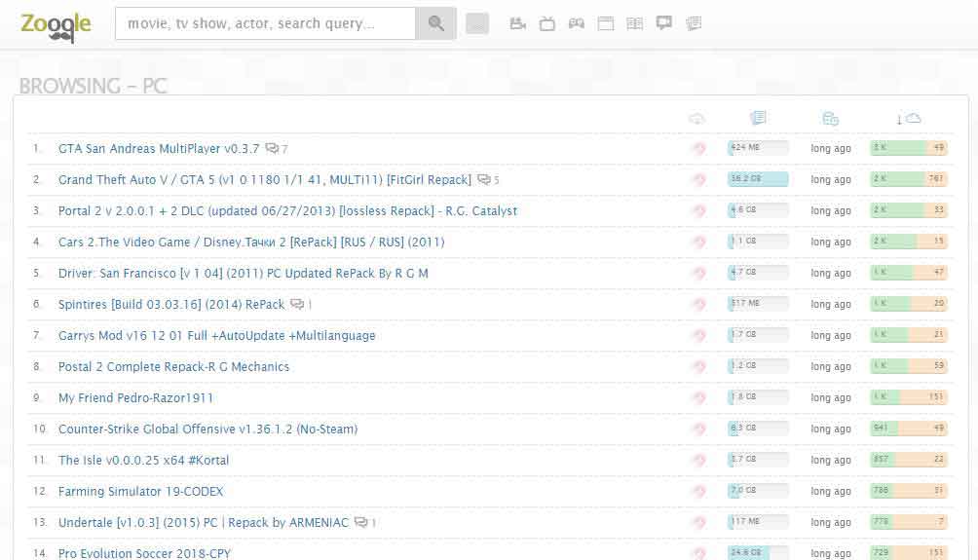
Task: Open Undertale v1.0.3 Repack by ARMENIAC
Action: click(x=204, y=523)
